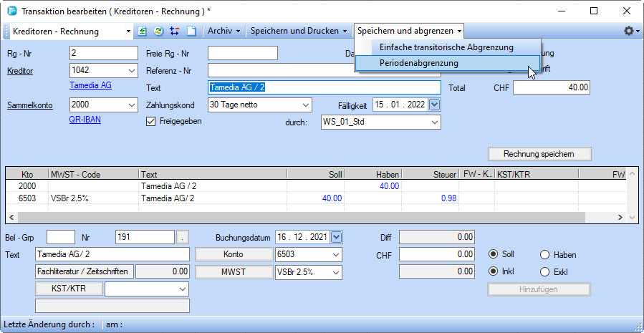Click the Rechnung speichern button
Screen dimensions: 644x333
(540, 153)
